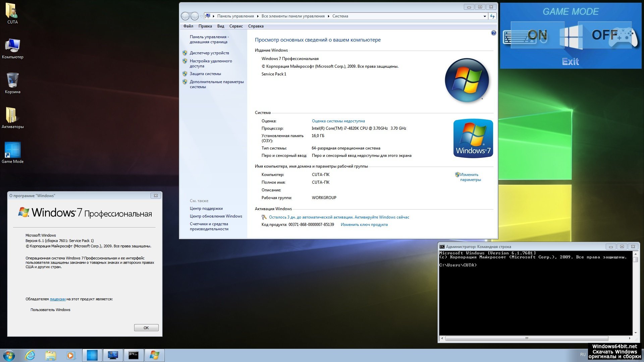Click the Windows Start orb
Screen dimensions: 644x362
tap(9, 355)
